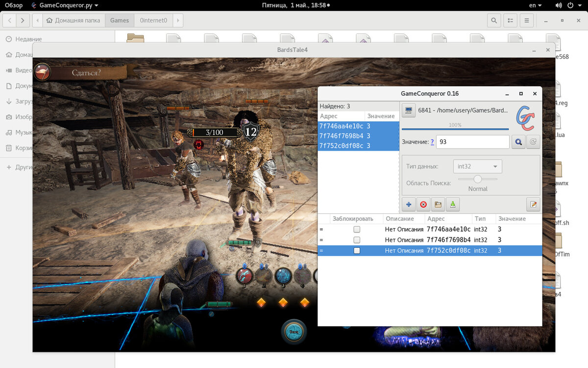Select the first red ability icon in game

click(x=244, y=276)
